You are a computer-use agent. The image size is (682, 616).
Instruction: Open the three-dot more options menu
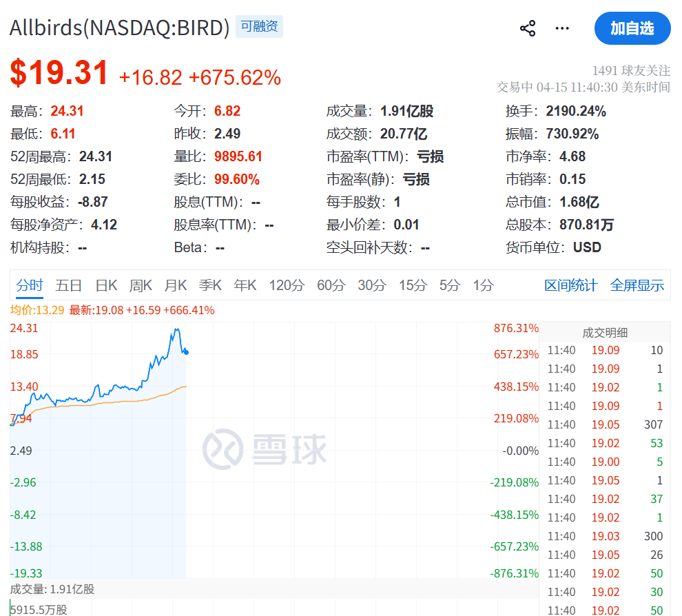click(x=562, y=28)
